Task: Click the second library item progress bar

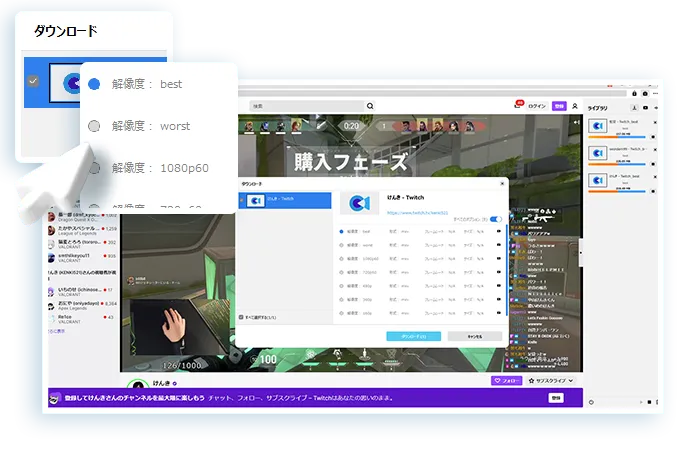Action: [x=617, y=164]
